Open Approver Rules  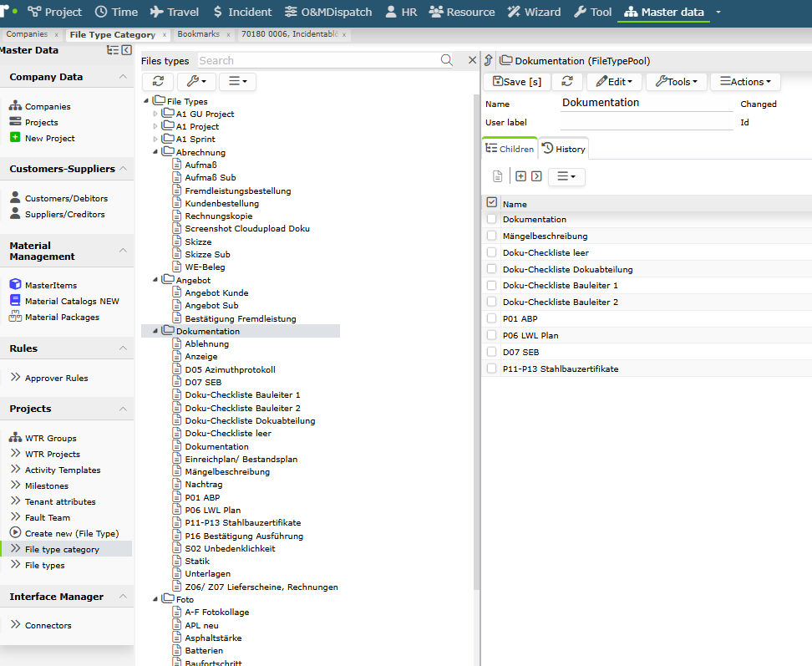49,378
